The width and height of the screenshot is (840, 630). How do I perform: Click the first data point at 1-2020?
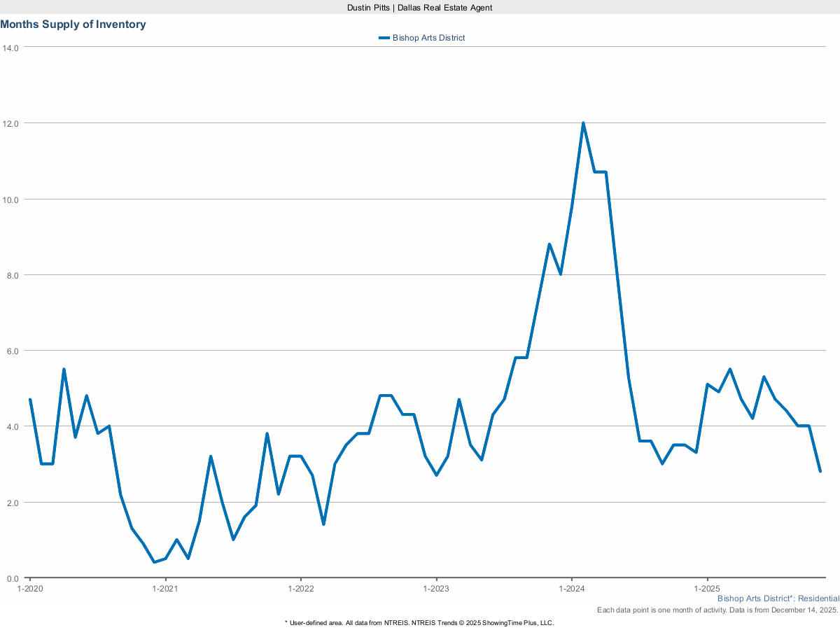pos(30,400)
